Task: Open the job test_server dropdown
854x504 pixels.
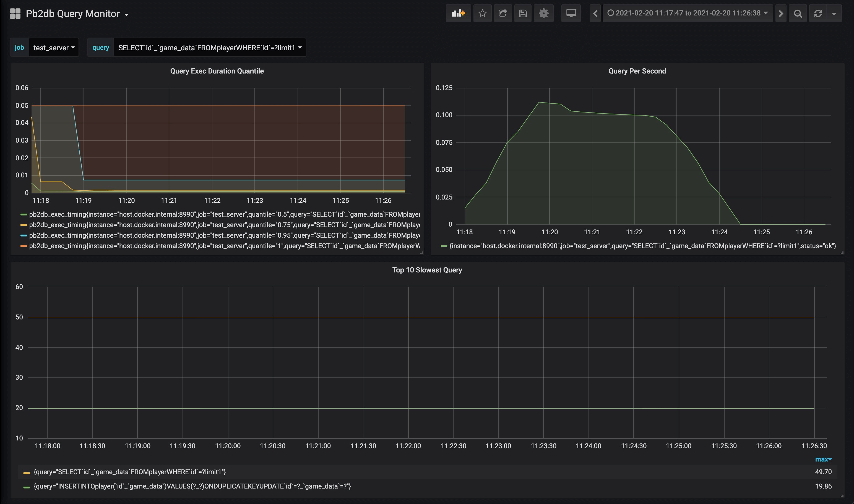Action: pyautogui.click(x=54, y=48)
